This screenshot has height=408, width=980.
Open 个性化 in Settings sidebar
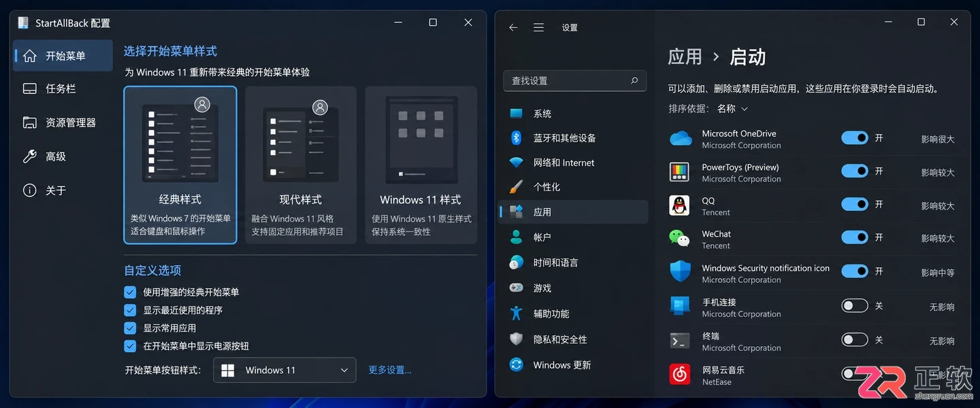(x=574, y=186)
